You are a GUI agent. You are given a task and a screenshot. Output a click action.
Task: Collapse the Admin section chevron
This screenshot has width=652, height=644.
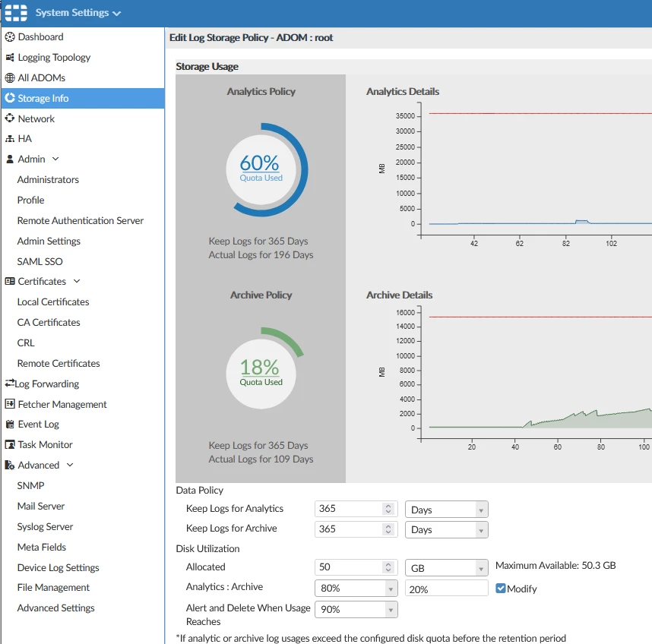pyautogui.click(x=55, y=159)
